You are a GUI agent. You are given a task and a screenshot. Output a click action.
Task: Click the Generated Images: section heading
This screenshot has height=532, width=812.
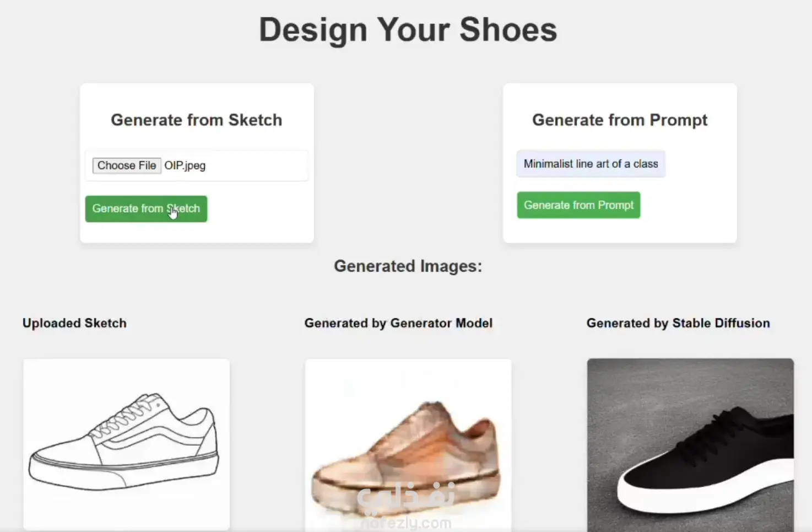[408, 266]
